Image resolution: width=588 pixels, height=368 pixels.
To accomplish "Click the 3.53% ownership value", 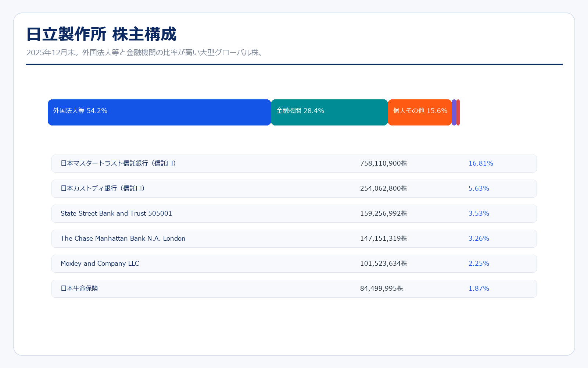I will [479, 213].
